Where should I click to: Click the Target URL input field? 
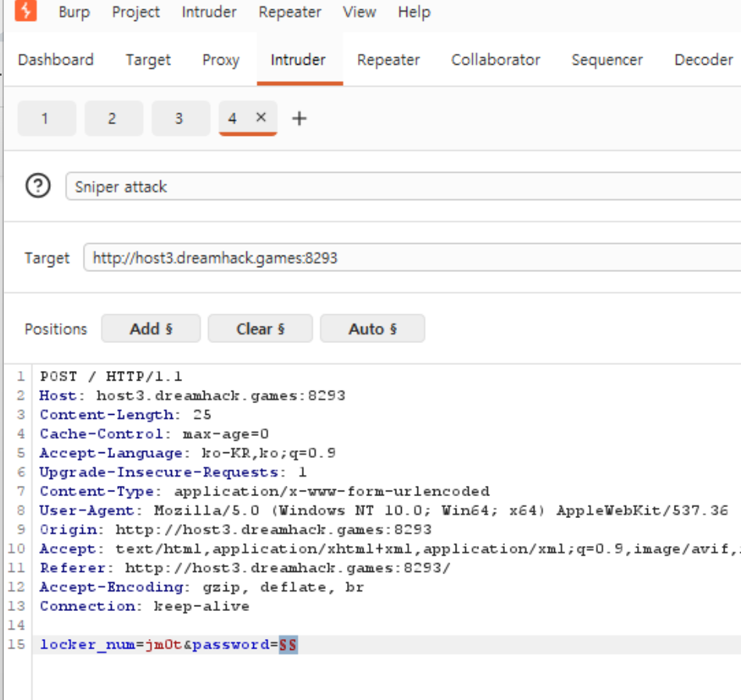pyautogui.click(x=412, y=258)
